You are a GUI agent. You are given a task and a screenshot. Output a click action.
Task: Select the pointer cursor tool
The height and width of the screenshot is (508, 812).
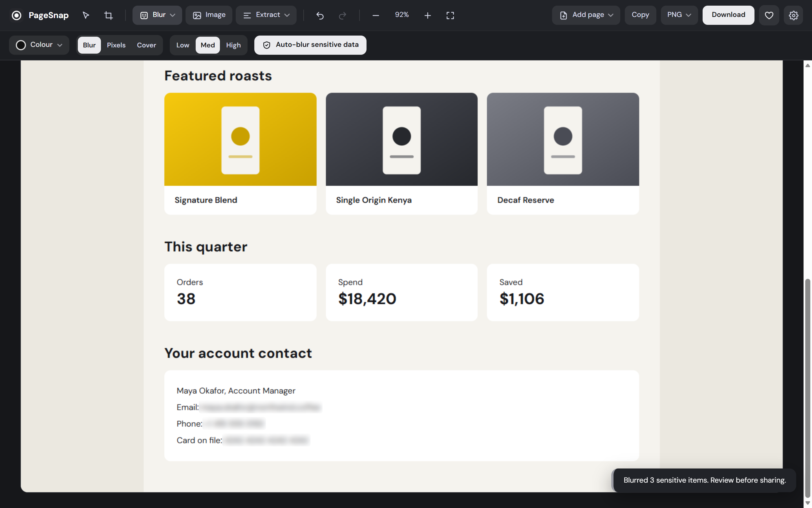86,15
